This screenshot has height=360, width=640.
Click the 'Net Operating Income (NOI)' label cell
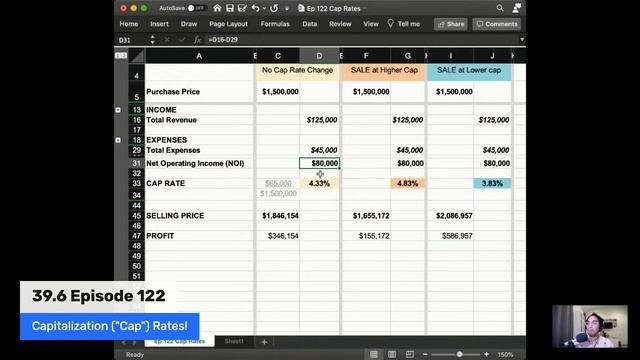pos(199,163)
